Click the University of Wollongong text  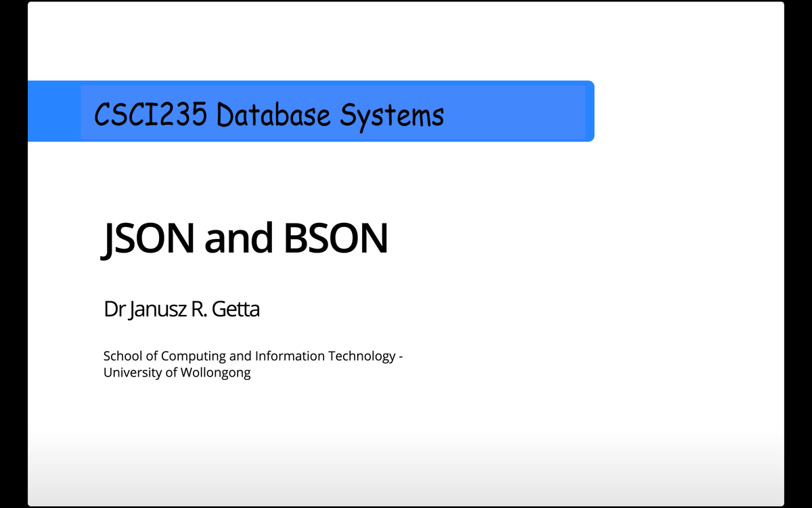pos(177,373)
